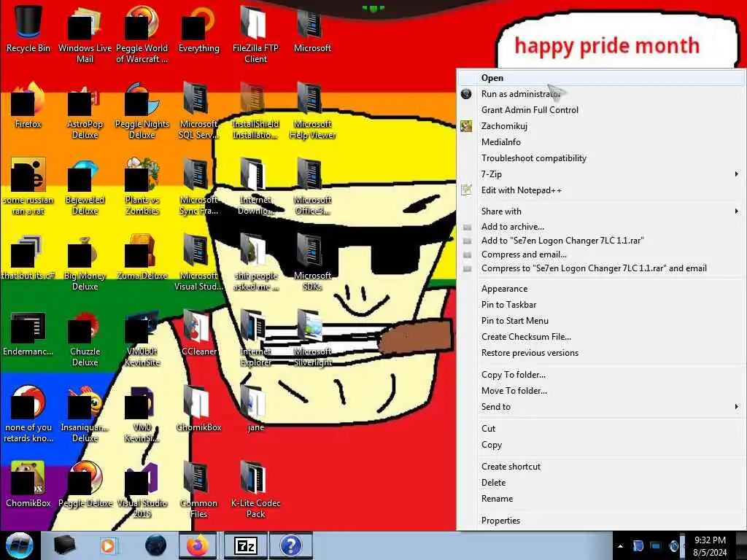The height and width of the screenshot is (560, 747).
Task: Select Appearance menu entry
Action: pos(601,289)
